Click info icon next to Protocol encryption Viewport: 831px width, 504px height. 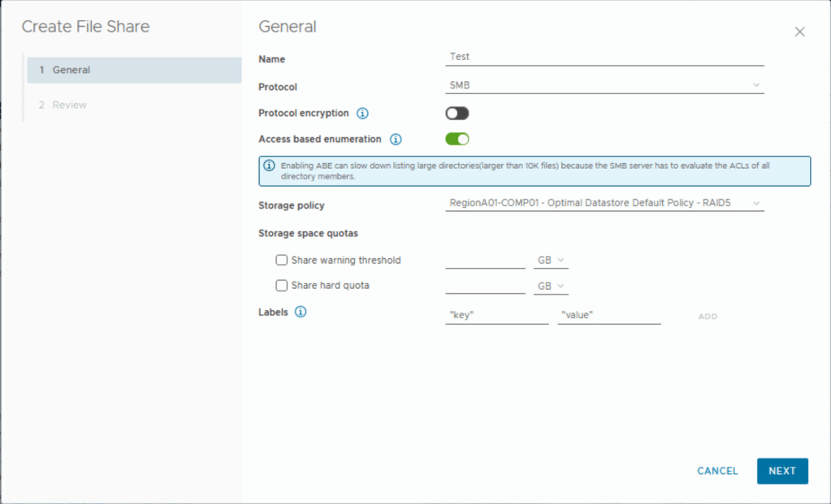(x=363, y=114)
